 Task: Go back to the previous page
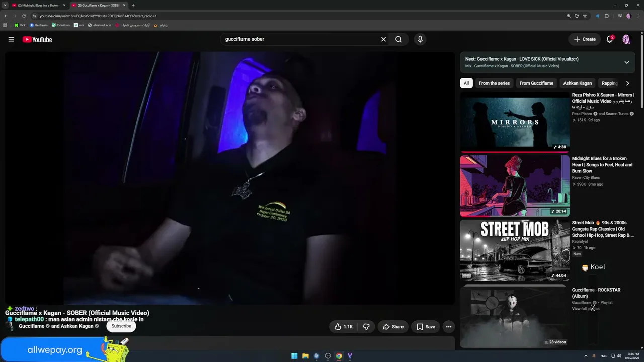click(x=6, y=16)
